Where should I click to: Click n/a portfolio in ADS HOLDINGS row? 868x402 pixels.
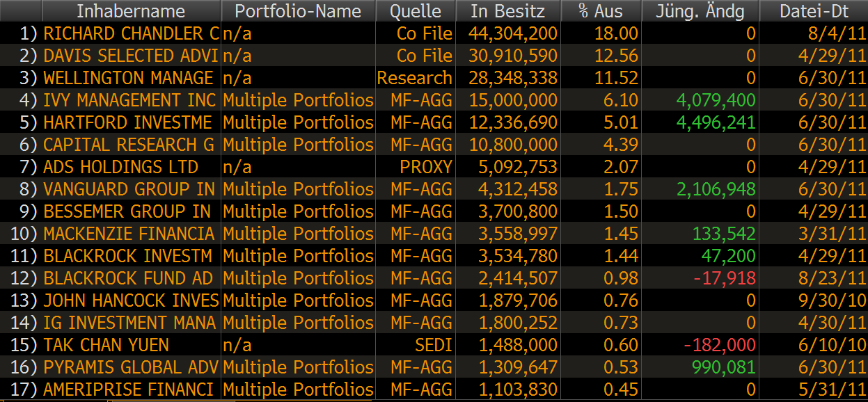click(237, 167)
